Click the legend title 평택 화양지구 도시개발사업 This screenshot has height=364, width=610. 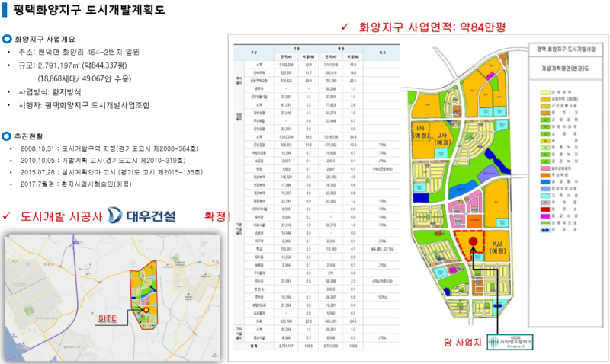(x=566, y=49)
